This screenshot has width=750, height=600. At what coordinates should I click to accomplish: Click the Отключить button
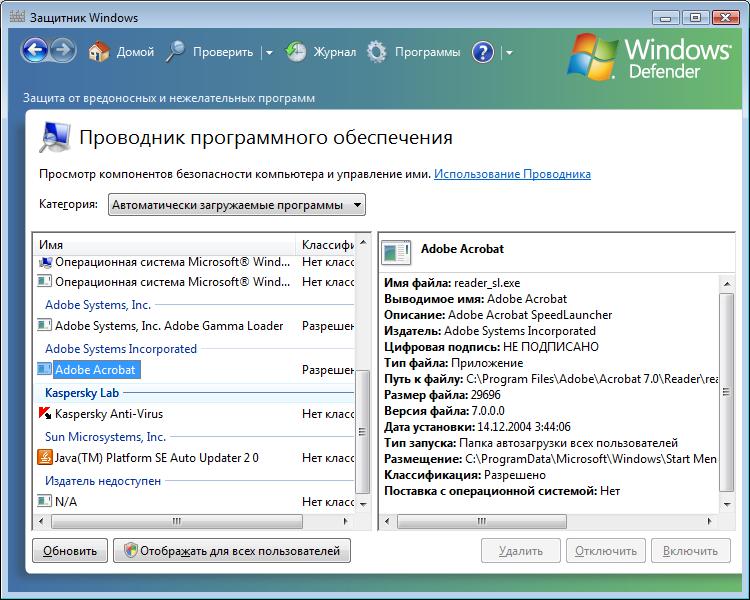pyautogui.click(x=606, y=551)
